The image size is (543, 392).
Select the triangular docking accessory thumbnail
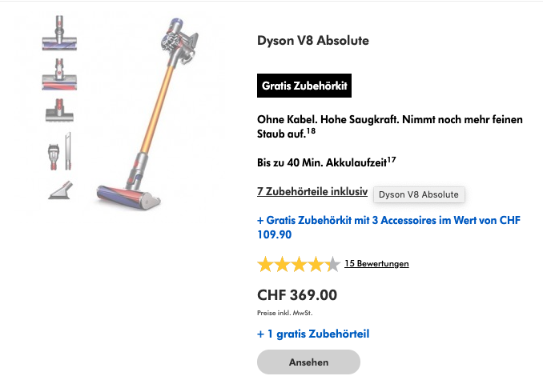[59, 190]
